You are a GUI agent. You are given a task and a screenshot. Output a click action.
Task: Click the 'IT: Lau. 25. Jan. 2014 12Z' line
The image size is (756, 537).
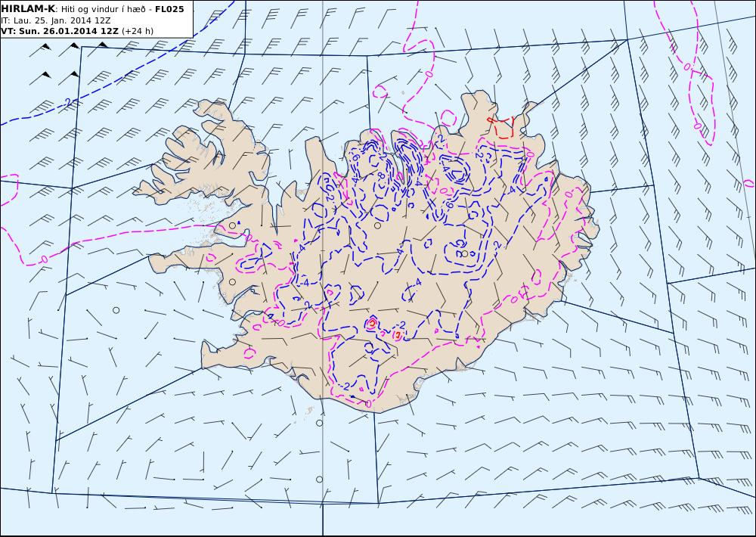click(55, 20)
